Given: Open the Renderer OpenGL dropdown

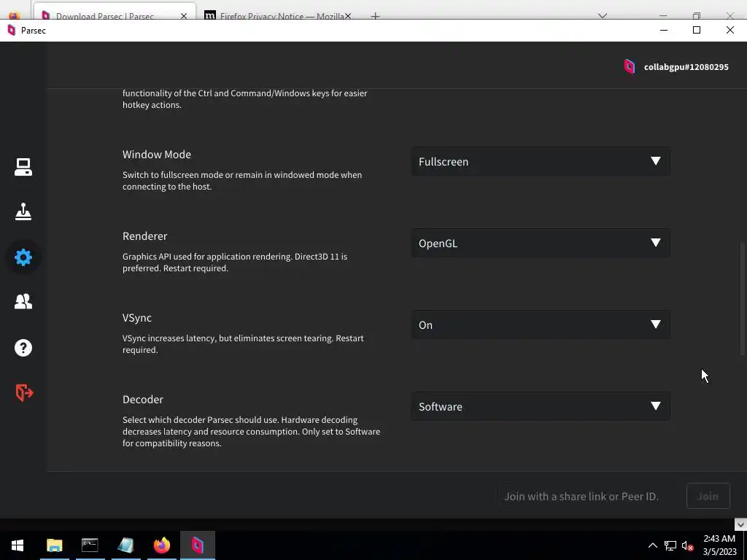Looking at the screenshot, I should tap(541, 244).
